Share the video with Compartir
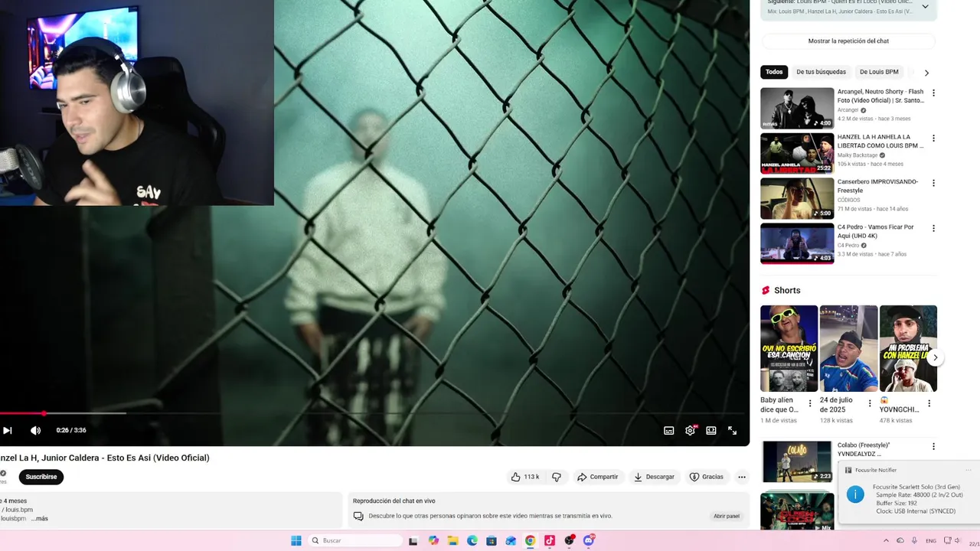This screenshot has height=551, width=980. pyautogui.click(x=597, y=477)
